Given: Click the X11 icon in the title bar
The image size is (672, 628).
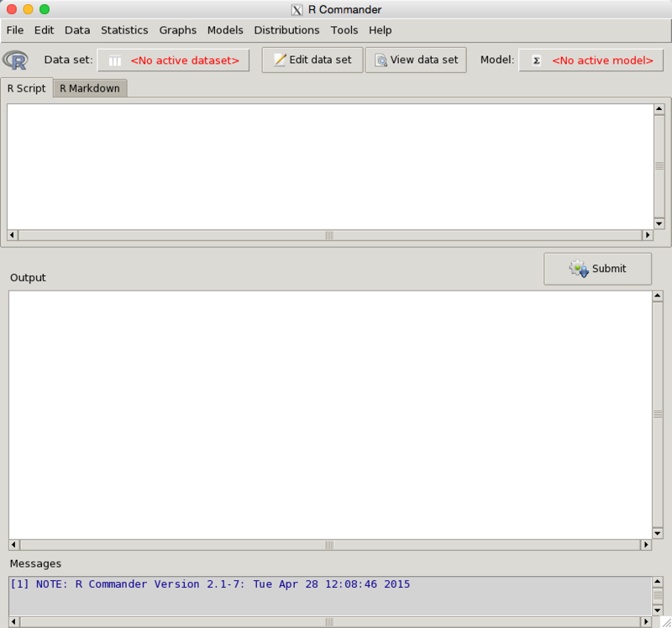Looking at the screenshot, I should click(297, 10).
